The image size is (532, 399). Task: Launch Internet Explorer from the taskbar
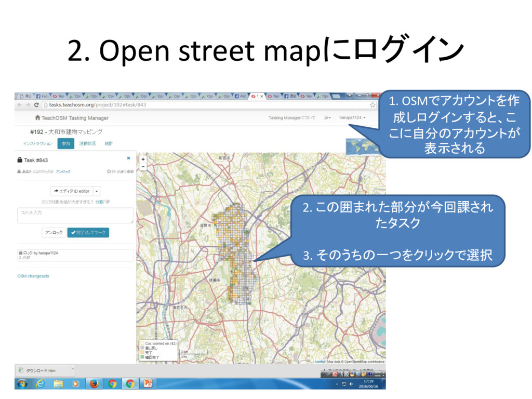pos(41,384)
